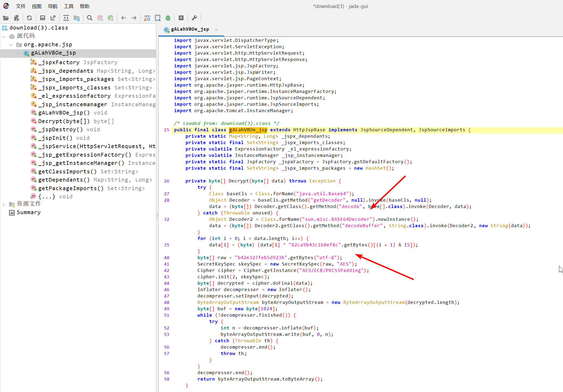Select Decrypt(byte[]) method in tree
The width and height of the screenshot is (563, 392).
pyautogui.click(x=76, y=121)
